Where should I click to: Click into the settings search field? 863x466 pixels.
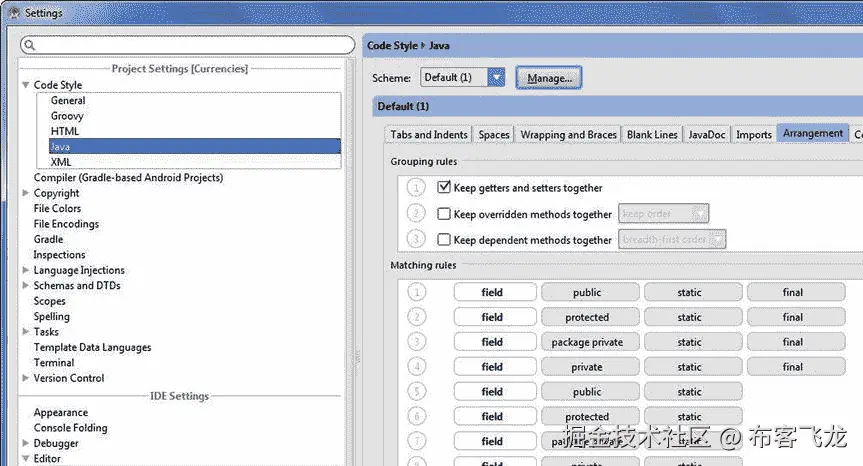pos(188,45)
